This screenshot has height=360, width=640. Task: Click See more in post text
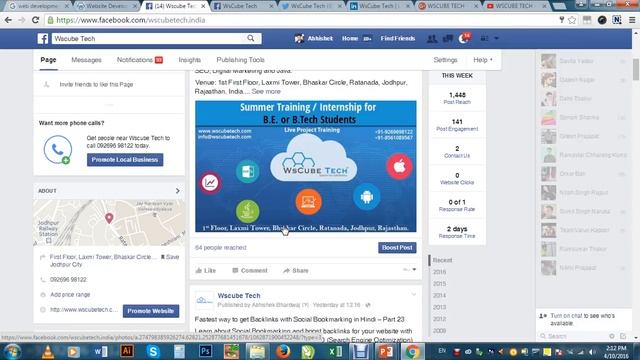pyautogui.click(x=266, y=91)
